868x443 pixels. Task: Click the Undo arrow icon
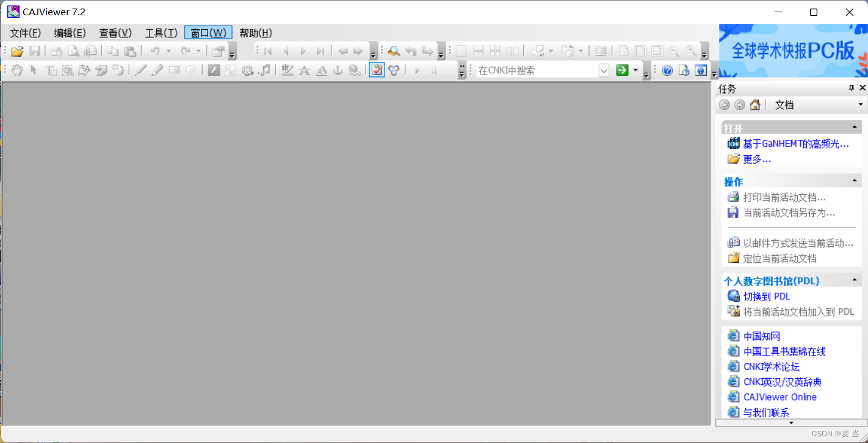(155, 51)
